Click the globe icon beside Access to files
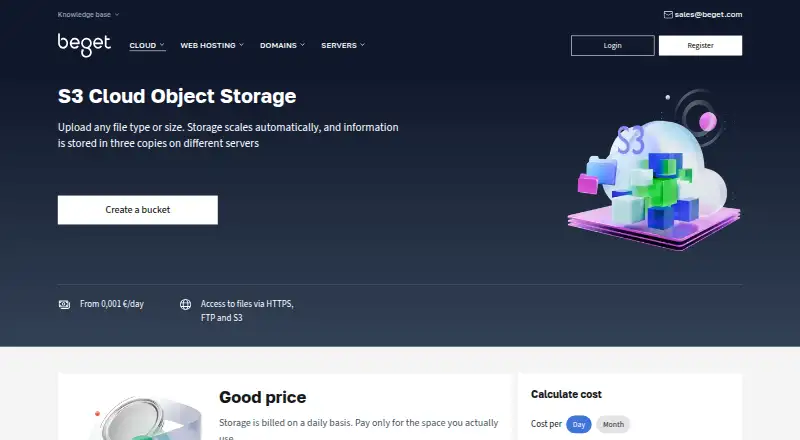This screenshot has width=800, height=440. (x=185, y=305)
